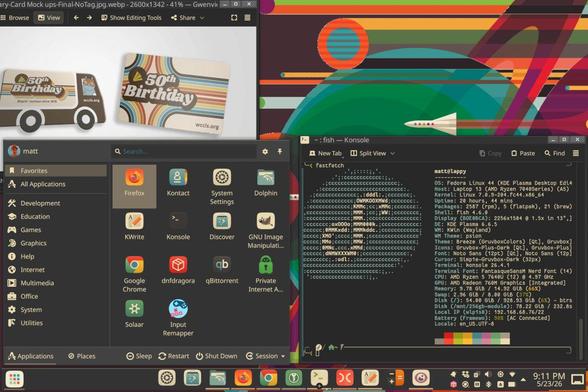Click the matt user avatar
The height and width of the screenshot is (392, 588).
point(14,151)
